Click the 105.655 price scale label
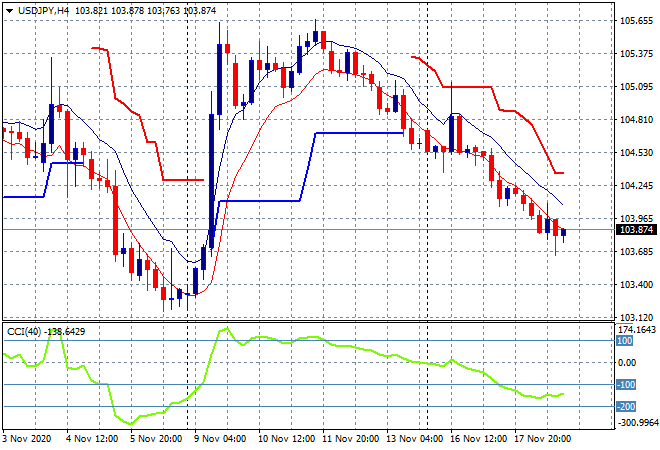 pos(636,21)
